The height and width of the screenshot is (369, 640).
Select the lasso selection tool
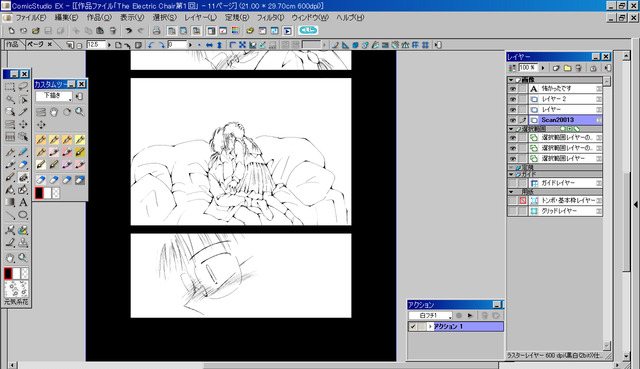[x=23, y=87]
